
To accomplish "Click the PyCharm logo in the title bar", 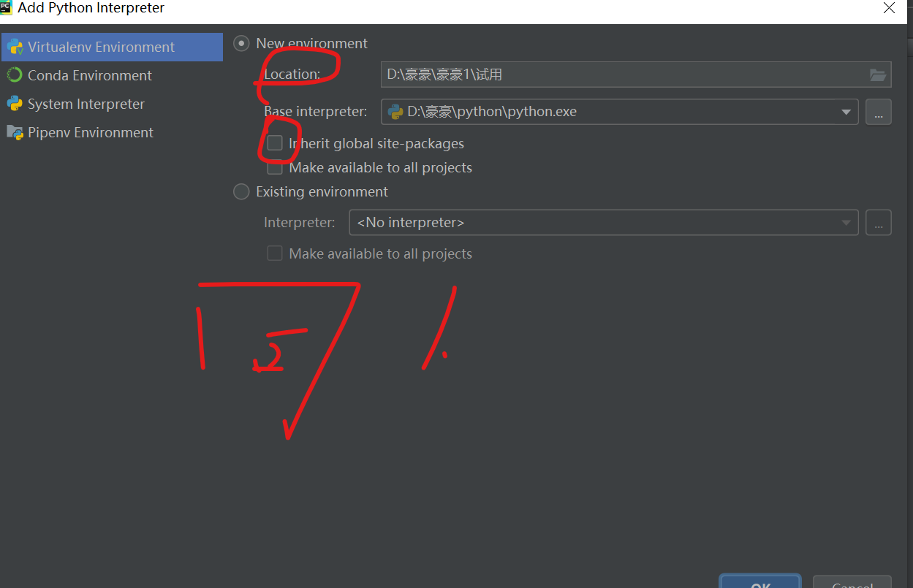I will [x=7, y=7].
